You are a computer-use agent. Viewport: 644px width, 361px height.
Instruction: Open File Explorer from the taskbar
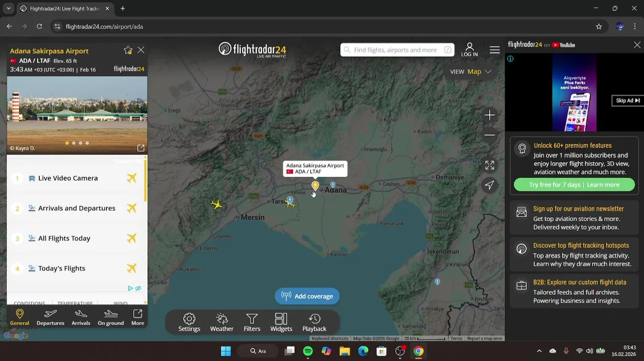344,351
